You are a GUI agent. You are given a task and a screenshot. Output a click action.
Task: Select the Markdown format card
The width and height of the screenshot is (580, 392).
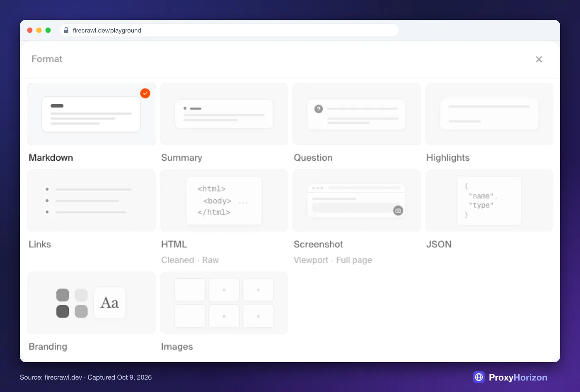91,114
